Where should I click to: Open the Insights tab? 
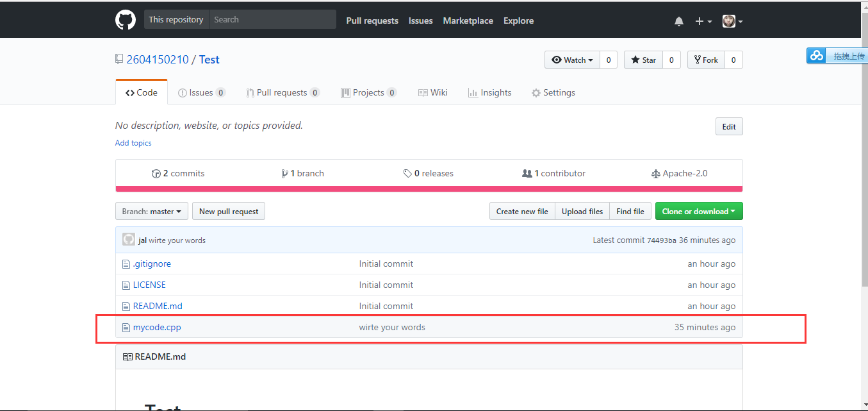(x=490, y=92)
